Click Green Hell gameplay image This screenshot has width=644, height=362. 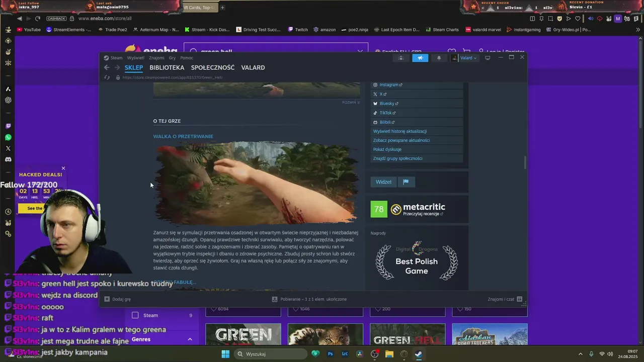point(256,183)
